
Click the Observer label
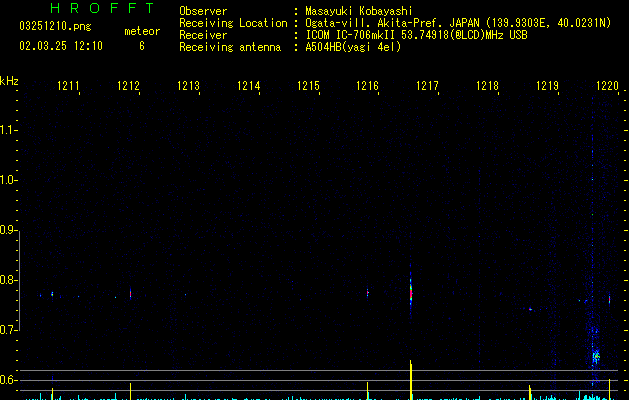(203, 11)
